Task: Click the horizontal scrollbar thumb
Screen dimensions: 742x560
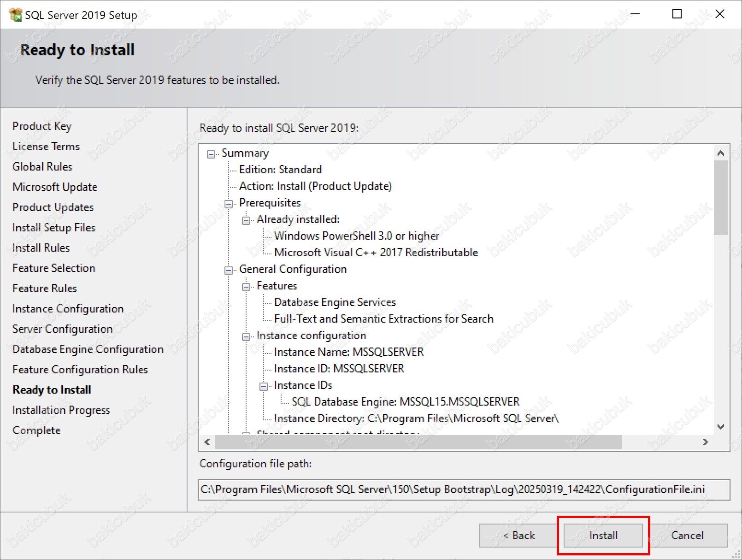Action: coord(418,442)
